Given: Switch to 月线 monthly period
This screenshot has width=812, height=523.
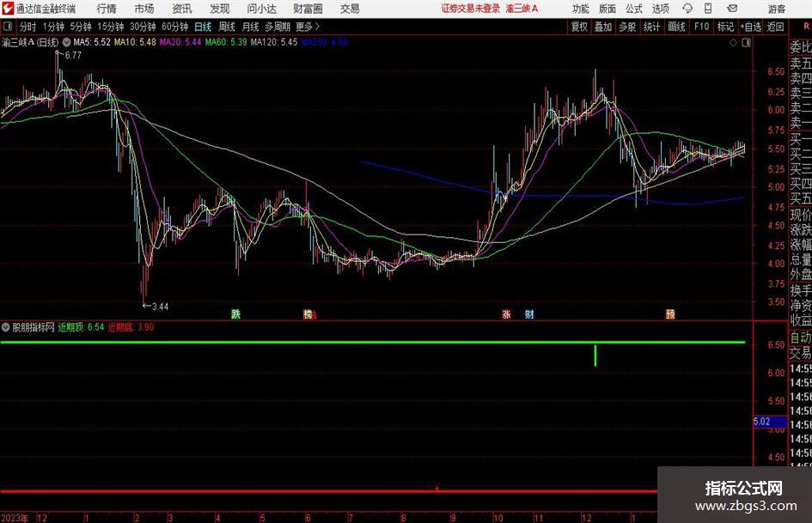Looking at the screenshot, I should click(251, 27).
